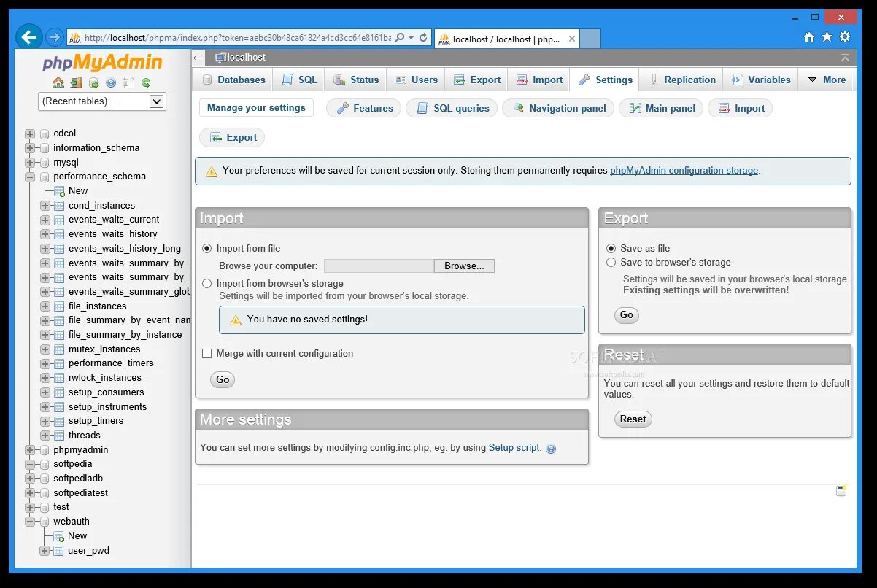Click the new browser tab button
The width and height of the screenshot is (877, 588).
590,39
